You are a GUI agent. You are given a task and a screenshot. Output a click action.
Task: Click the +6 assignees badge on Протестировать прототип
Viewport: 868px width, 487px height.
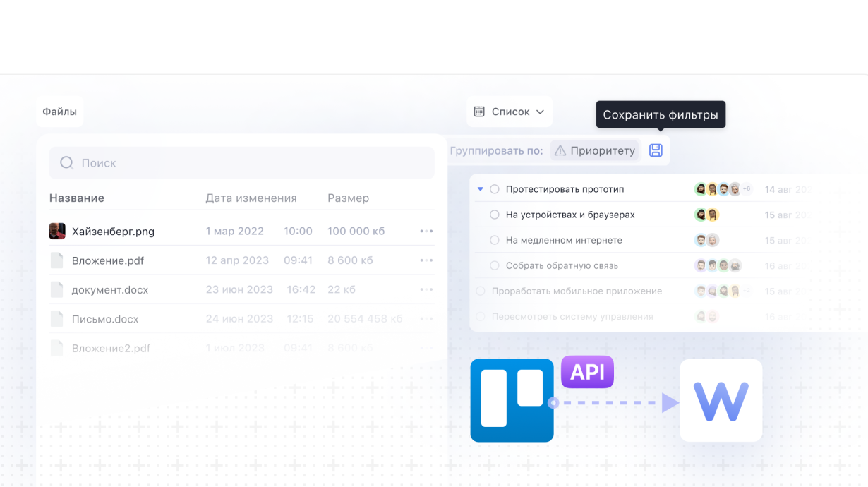(x=746, y=189)
